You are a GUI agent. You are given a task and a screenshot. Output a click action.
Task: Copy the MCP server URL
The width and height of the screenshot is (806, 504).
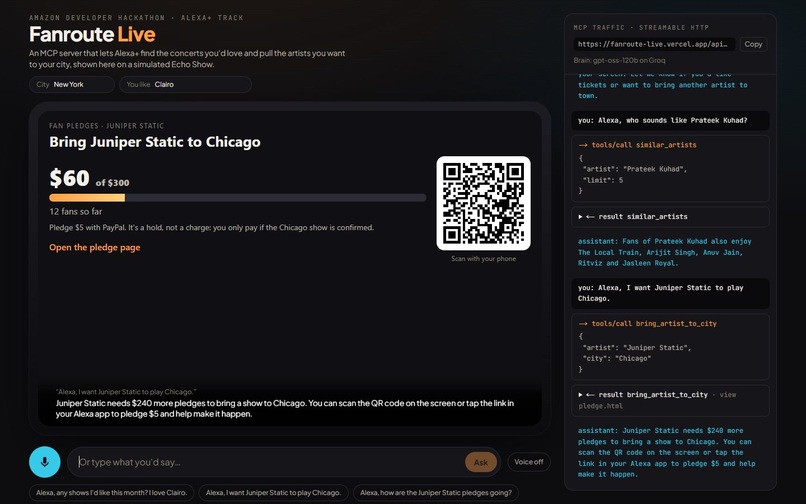753,44
